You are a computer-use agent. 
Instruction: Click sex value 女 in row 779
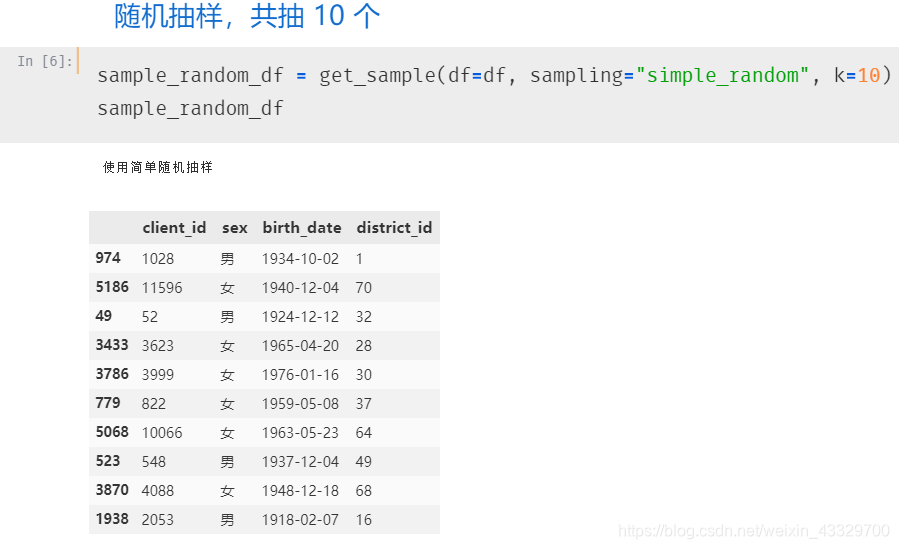point(228,404)
